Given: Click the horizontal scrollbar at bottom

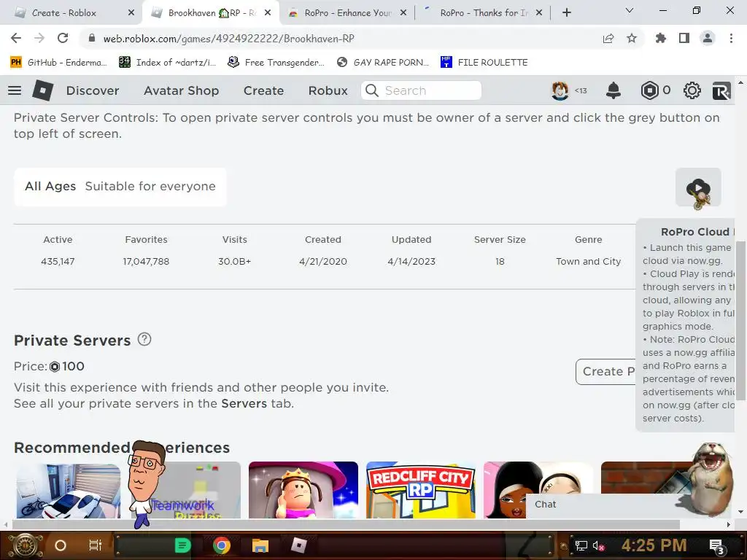Looking at the screenshot, I should point(345,524).
